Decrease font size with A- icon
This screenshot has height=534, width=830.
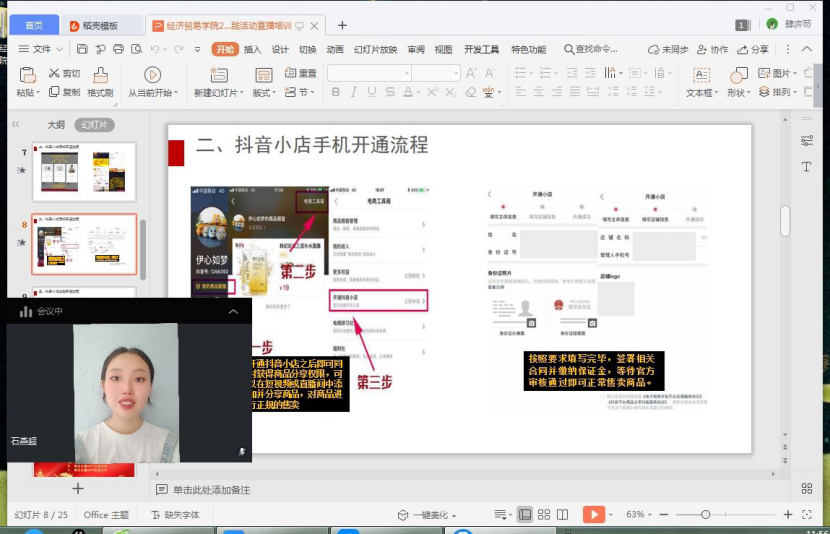(490, 73)
